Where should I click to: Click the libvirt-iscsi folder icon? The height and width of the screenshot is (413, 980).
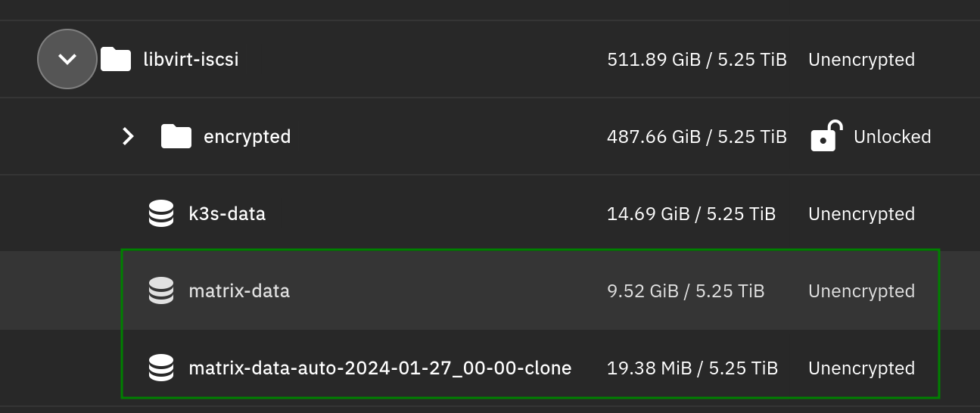(x=116, y=59)
